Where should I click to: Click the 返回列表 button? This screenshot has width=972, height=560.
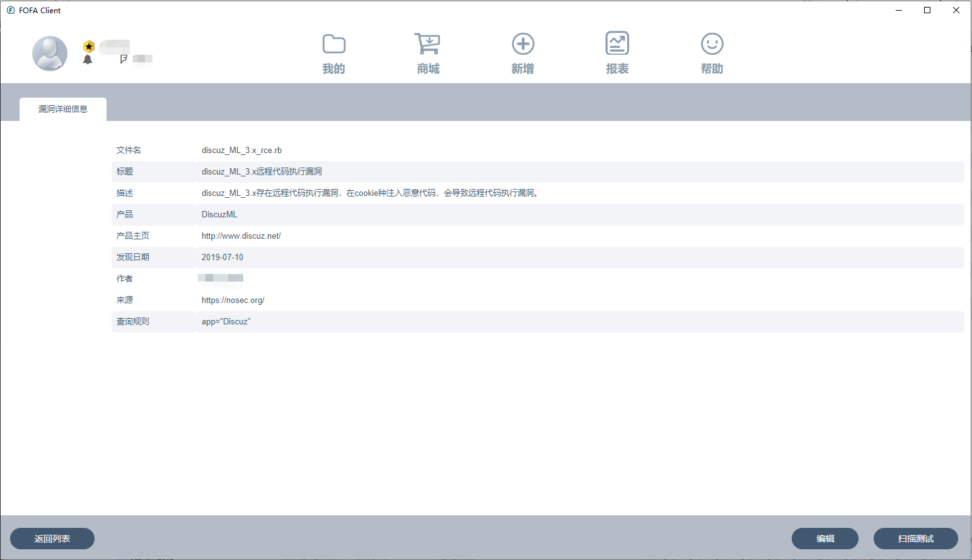(x=52, y=539)
